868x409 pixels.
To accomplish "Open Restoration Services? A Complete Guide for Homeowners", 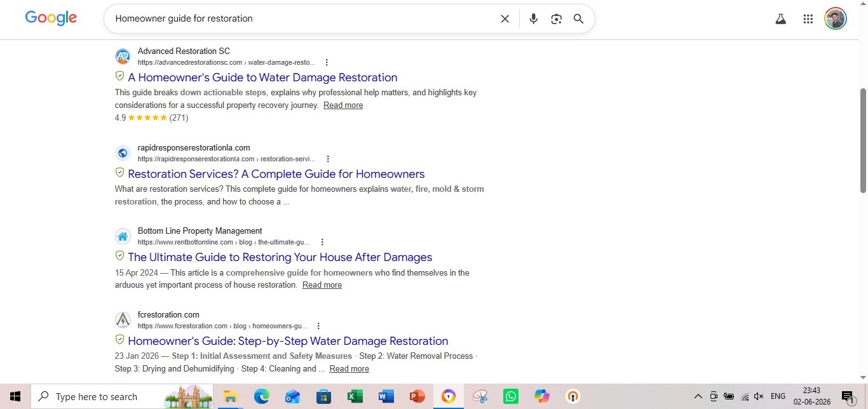I will coord(276,174).
